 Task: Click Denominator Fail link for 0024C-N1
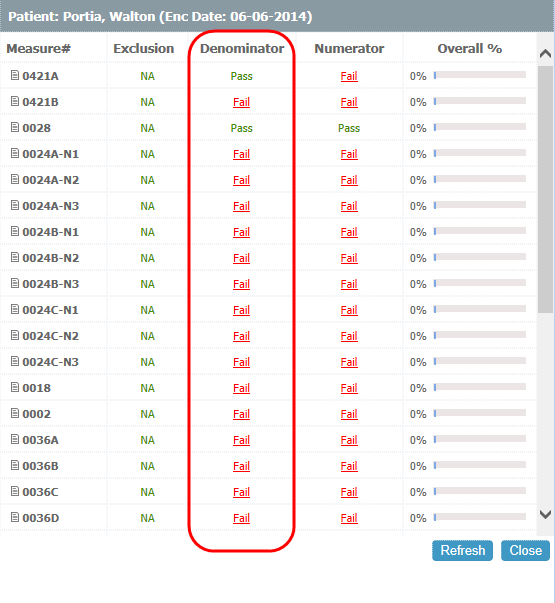click(x=242, y=310)
